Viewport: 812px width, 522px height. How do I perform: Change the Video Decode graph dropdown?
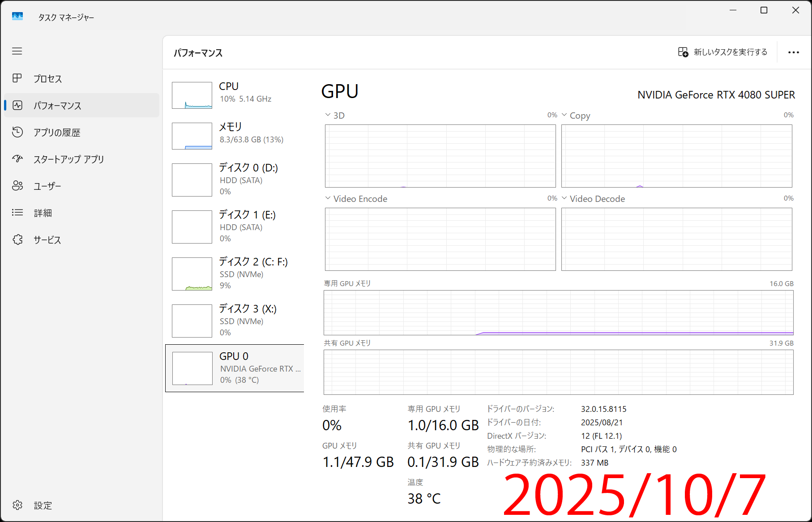click(564, 198)
